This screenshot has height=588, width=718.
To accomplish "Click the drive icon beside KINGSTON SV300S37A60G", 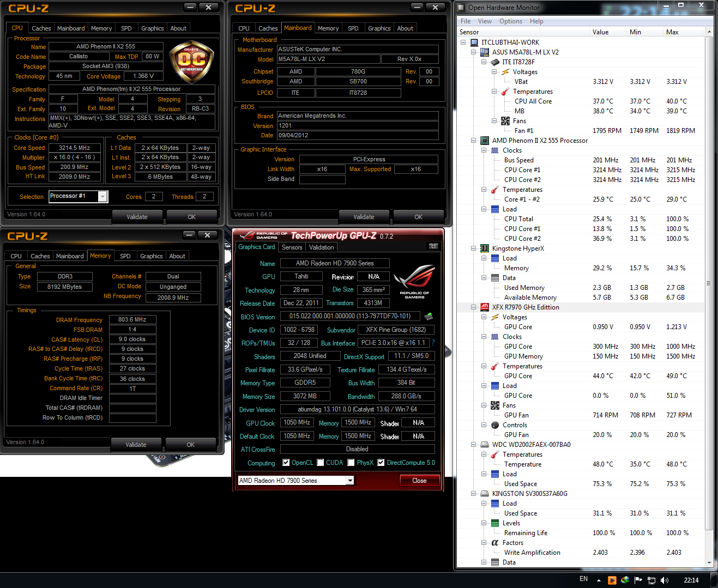I will 484,494.
